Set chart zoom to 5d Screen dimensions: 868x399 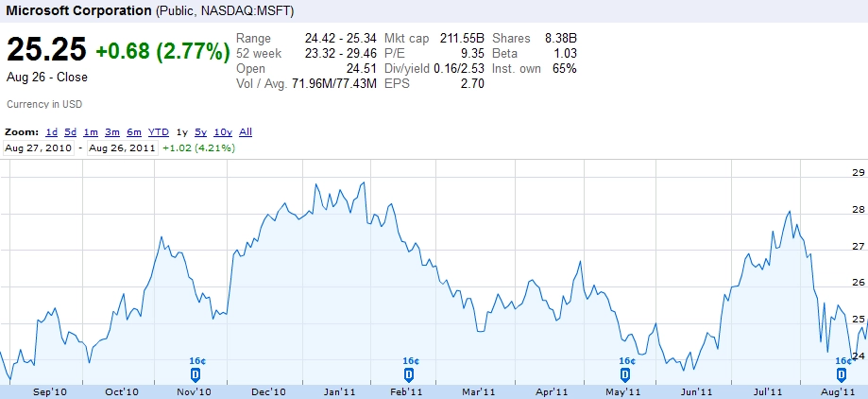click(70, 131)
